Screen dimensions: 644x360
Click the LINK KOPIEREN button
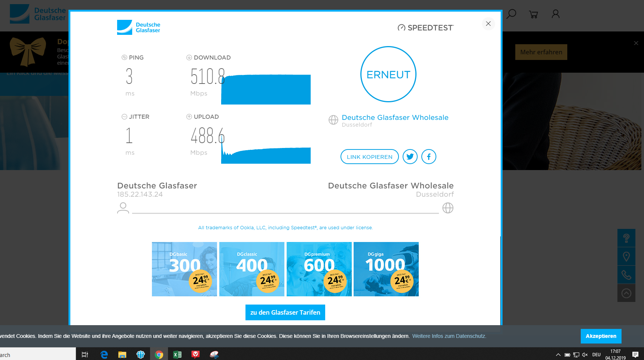[370, 157]
